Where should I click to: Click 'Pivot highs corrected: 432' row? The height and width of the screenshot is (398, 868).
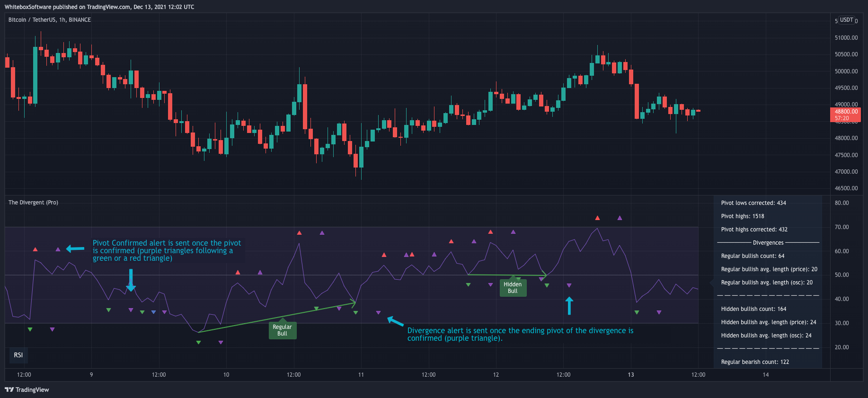(754, 230)
